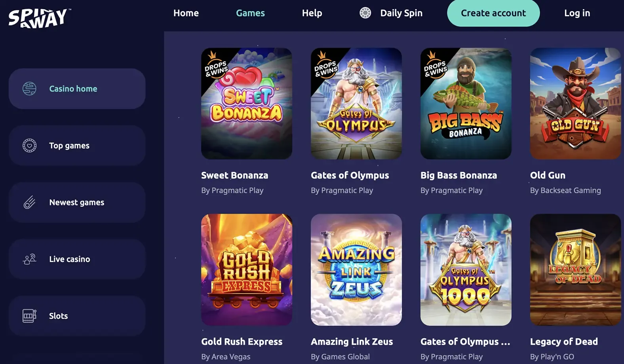Click the Log in link
The width and height of the screenshot is (624, 364).
click(x=577, y=13)
